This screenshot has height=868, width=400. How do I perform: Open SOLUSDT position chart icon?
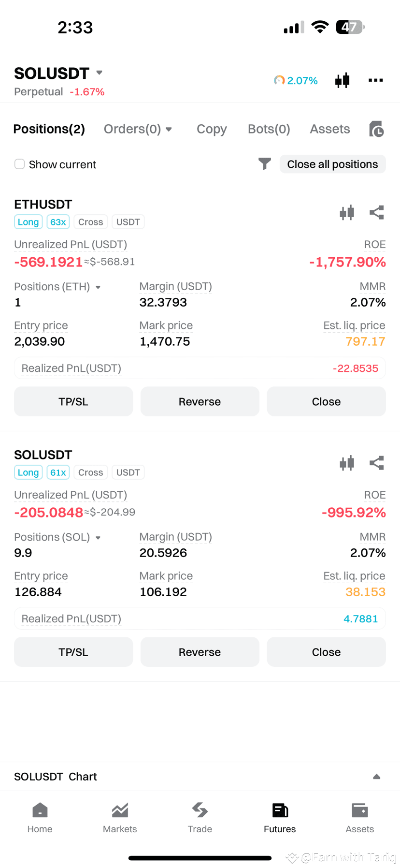tap(347, 463)
